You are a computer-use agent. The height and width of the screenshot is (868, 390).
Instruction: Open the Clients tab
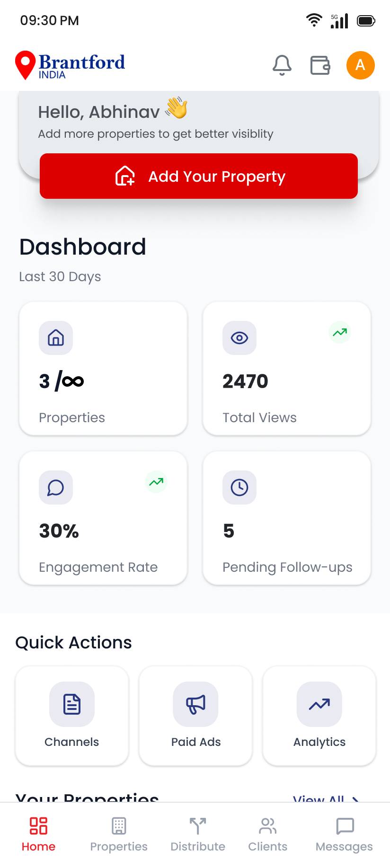pyautogui.click(x=268, y=834)
